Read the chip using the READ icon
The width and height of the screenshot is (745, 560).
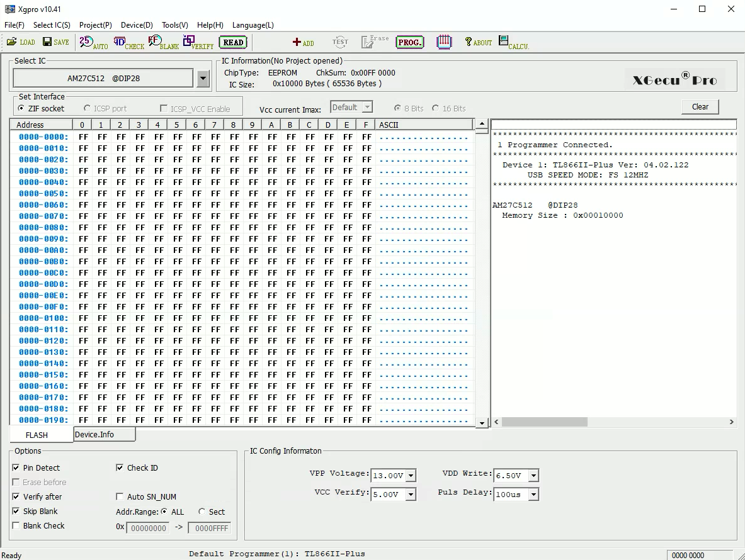(233, 42)
